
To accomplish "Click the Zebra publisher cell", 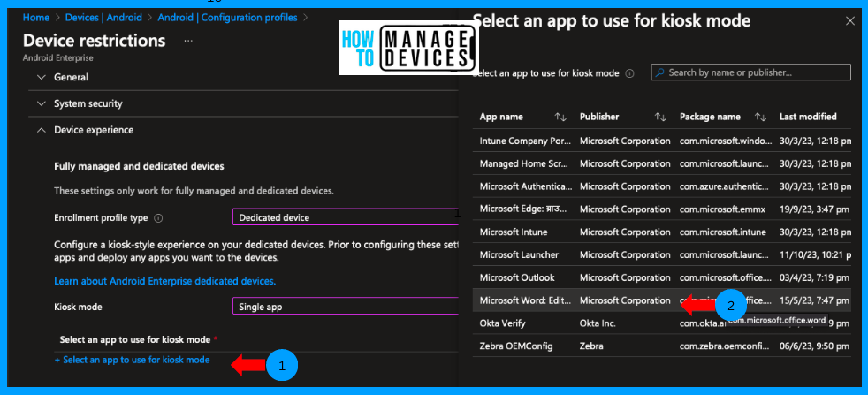I will (591, 346).
